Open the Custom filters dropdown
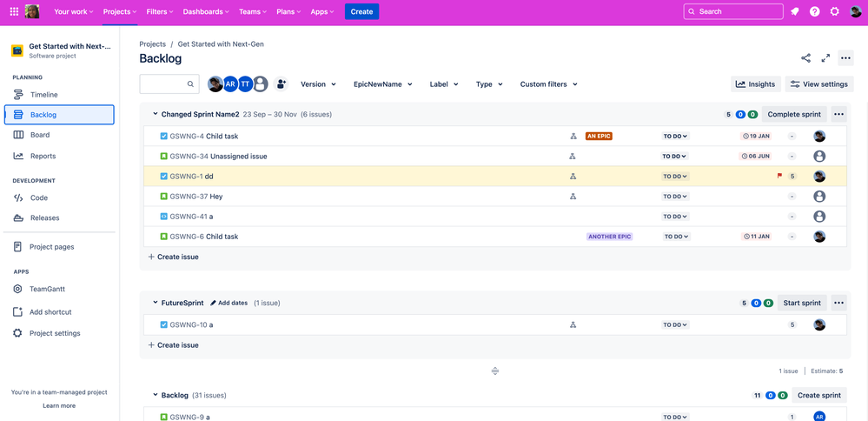Image resolution: width=868 pixels, height=421 pixels. tap(548, 84)
